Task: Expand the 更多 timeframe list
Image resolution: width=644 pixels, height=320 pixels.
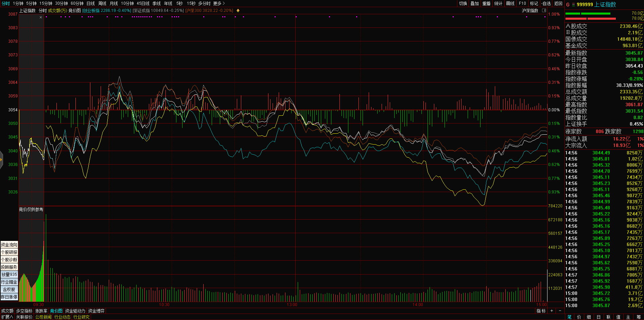Action: pyautogui.click(x=219, y=3)
